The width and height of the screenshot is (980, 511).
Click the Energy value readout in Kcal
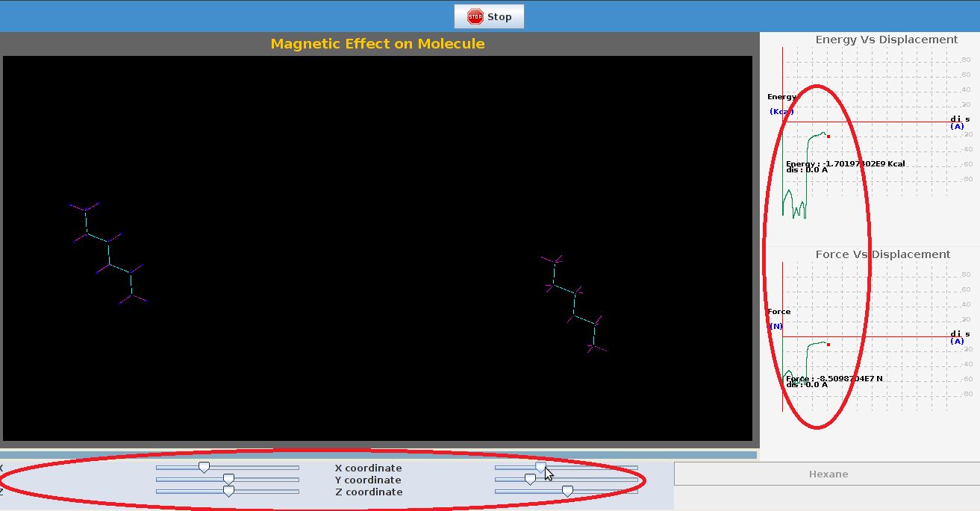coord(845,163)
